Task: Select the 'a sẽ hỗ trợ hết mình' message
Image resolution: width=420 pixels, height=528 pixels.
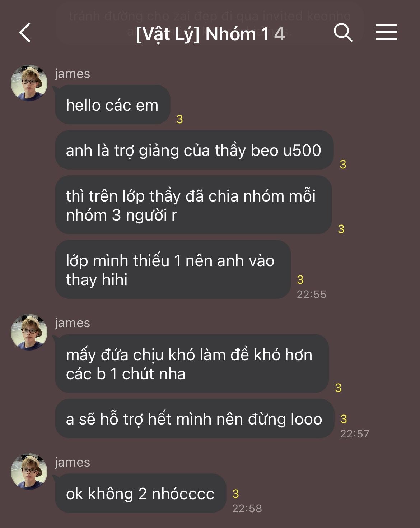Action: 195,419
